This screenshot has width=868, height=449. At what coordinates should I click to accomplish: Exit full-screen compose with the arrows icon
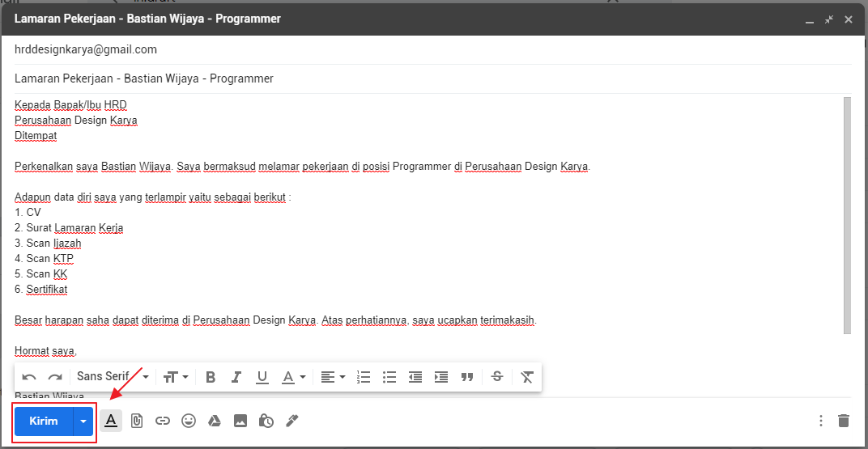[828, 19]
